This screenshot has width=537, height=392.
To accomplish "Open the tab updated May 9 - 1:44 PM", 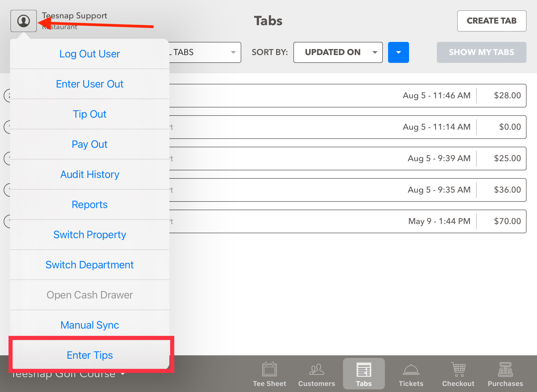I will [x=348, y=221].
